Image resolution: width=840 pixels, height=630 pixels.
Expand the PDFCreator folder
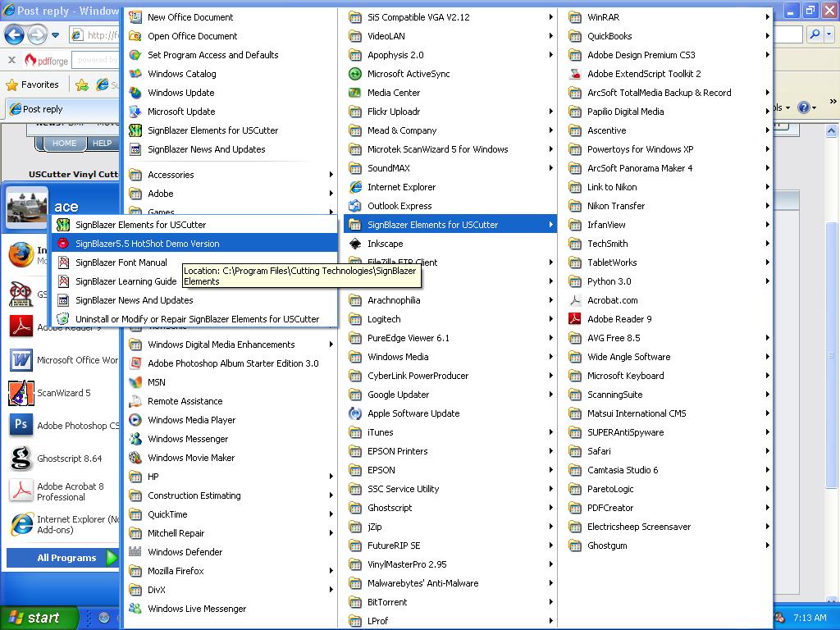(668, 508)
